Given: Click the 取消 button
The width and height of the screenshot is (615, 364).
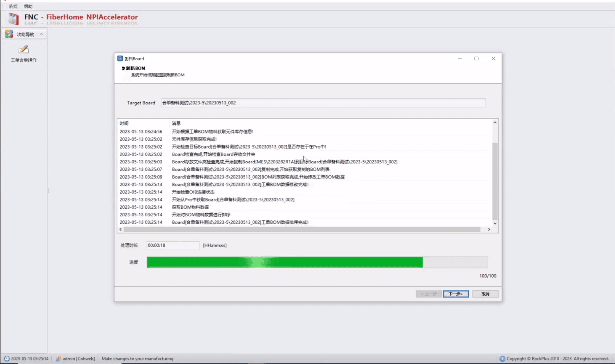Looking at the screenshot, I should [x=485, y=294].
